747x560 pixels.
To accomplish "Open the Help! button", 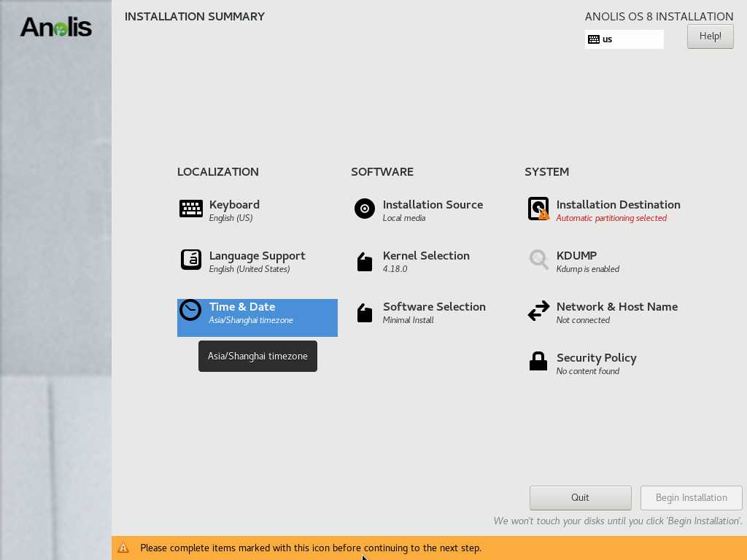I will pos(710,36).
